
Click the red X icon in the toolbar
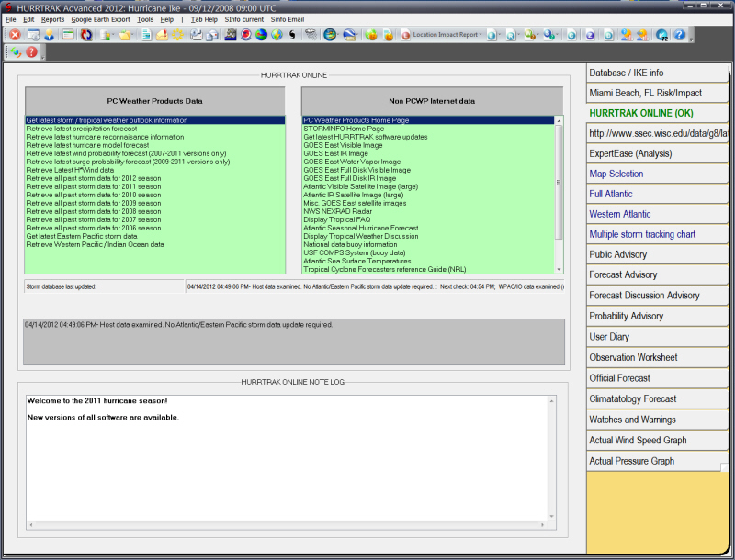[15, 35]
